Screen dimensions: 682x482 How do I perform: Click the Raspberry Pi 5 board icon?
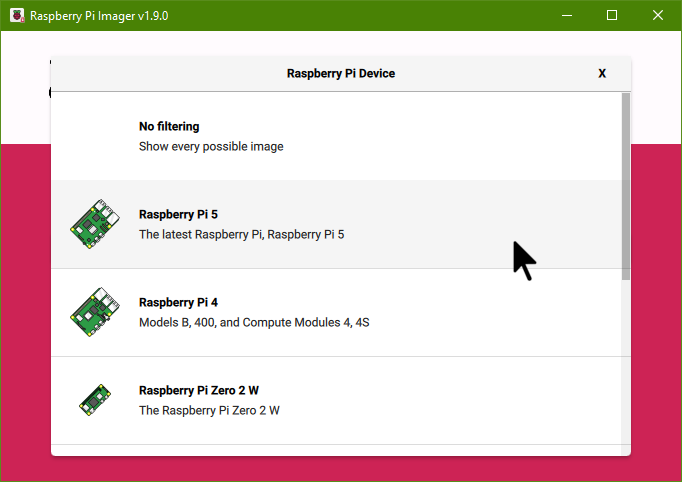click(92, 224)
